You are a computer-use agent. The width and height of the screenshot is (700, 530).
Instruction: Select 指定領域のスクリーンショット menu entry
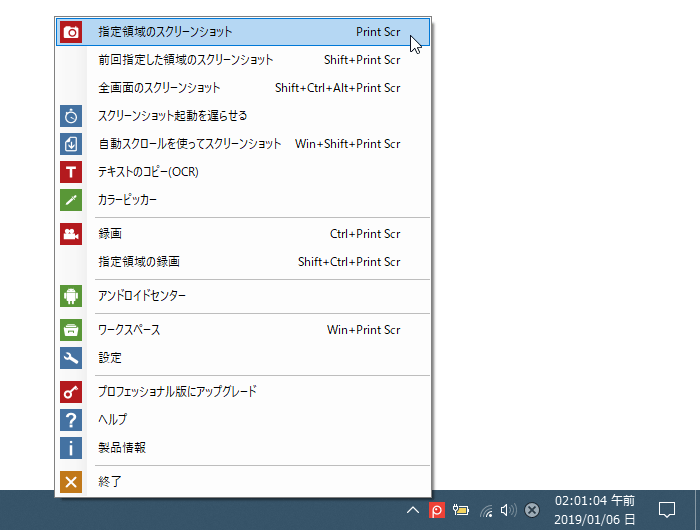pyautogui.click(x=243, y=32)
